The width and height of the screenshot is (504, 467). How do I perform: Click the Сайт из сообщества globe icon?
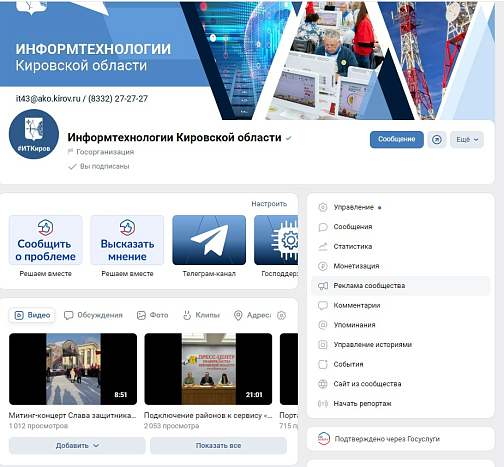tap(323, 384)
